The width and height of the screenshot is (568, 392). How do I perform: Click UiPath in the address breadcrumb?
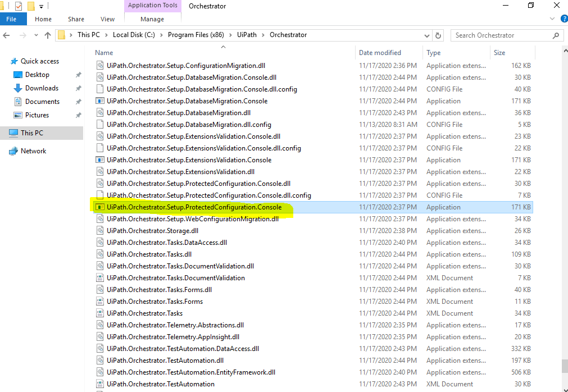tap(247, 35)
